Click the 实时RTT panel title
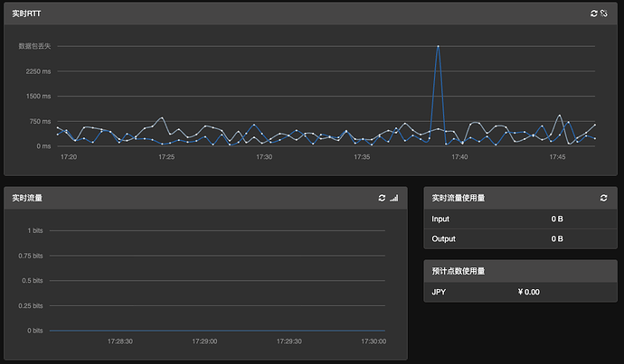The image size is (624, 364). tap(26, 14)
